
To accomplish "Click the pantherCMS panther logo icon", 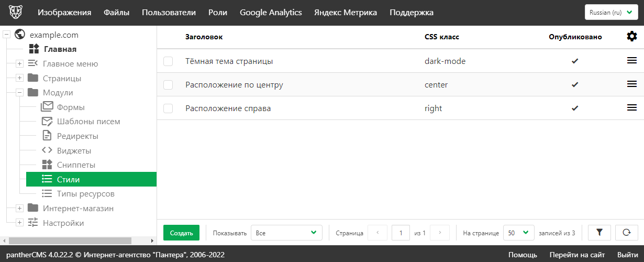I will pos(15,13).
